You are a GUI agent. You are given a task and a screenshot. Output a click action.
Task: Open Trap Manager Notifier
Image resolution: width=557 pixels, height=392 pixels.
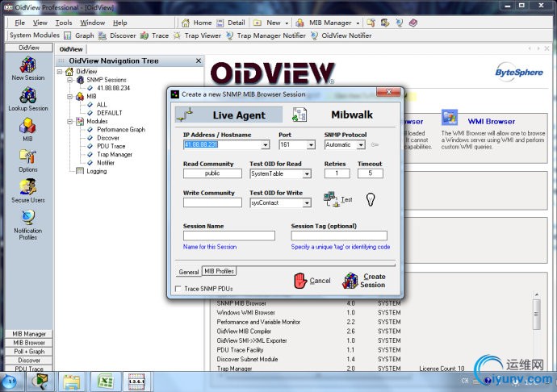click(x=266, y=35)
